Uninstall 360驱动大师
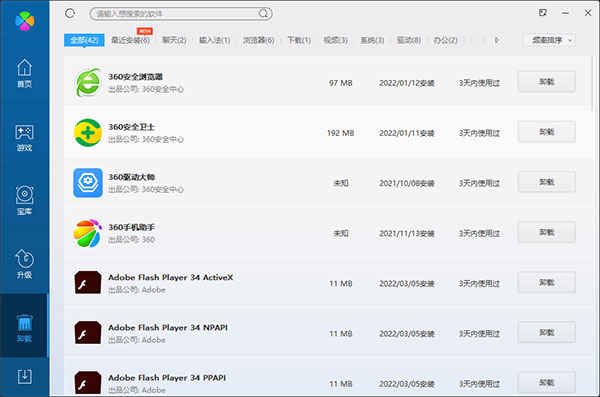600x397 pixels. click(x=546, y=182)
